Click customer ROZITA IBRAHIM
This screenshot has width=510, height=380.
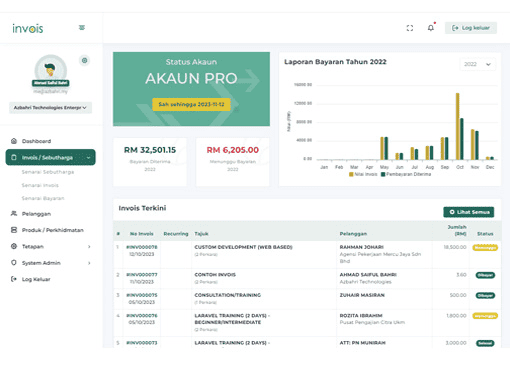coord(361,315)
